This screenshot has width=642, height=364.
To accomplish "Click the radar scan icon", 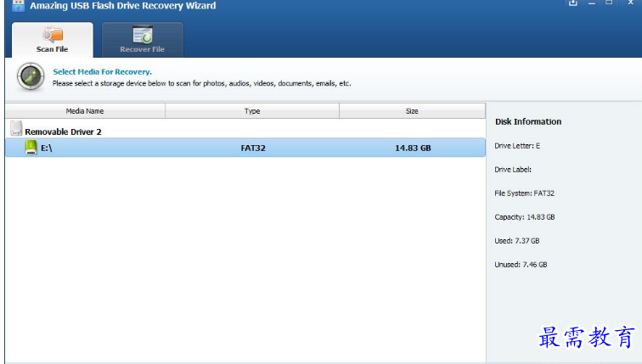I will (x=31, y=76).
